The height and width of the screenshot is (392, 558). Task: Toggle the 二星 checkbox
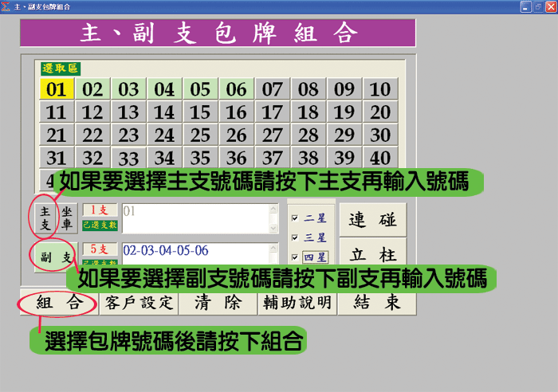(295, 218)
